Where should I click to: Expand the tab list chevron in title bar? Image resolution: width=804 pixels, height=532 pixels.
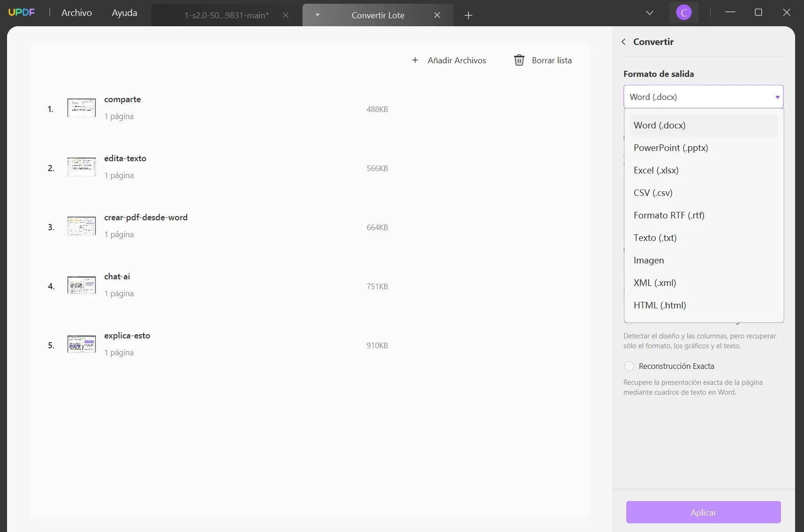coord(650,13)
